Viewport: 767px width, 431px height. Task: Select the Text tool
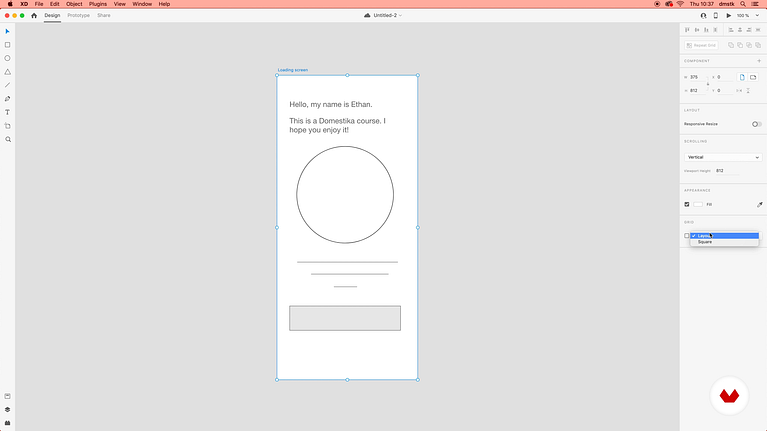(7, 112)
